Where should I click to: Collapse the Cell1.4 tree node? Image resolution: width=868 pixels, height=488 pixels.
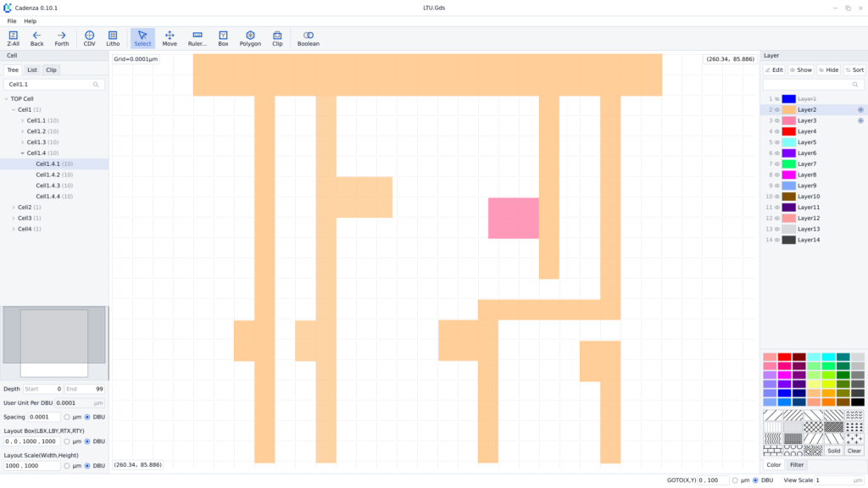pyautogui.click(x=23, y=153)
